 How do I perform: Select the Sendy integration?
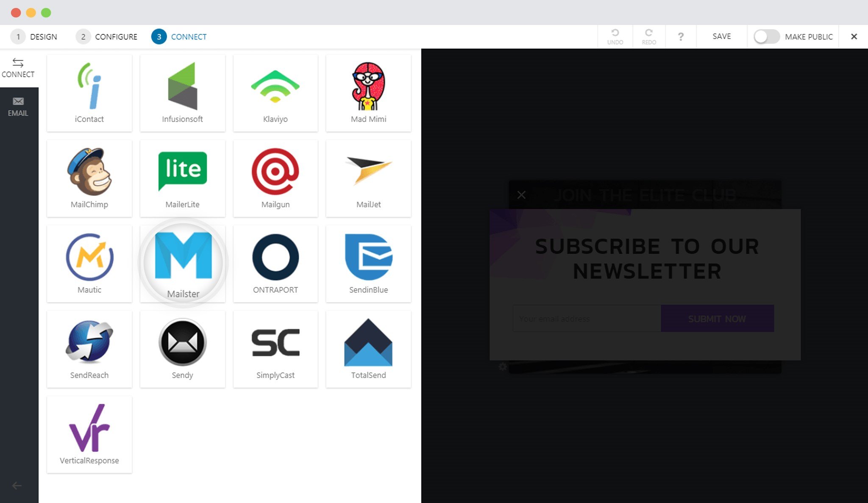[x=183, y=349]
